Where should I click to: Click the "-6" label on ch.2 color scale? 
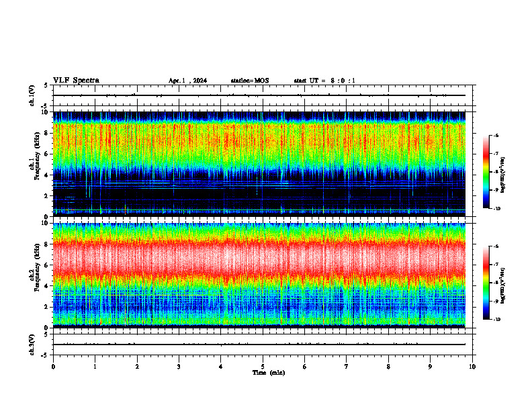tap(496, 246)
